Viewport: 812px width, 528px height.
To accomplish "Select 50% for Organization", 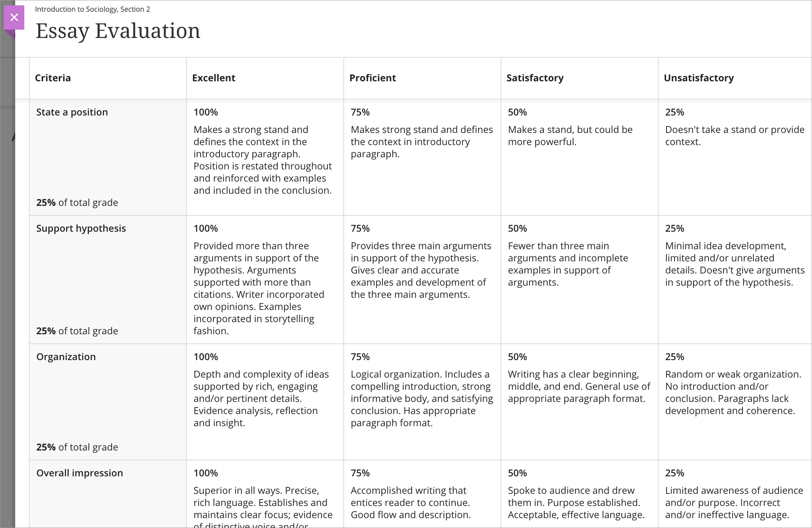I will click(x=517, y=357).
